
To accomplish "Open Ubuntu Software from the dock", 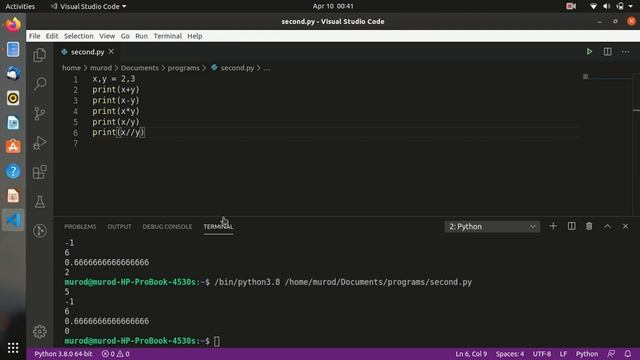I will (13, 147).
